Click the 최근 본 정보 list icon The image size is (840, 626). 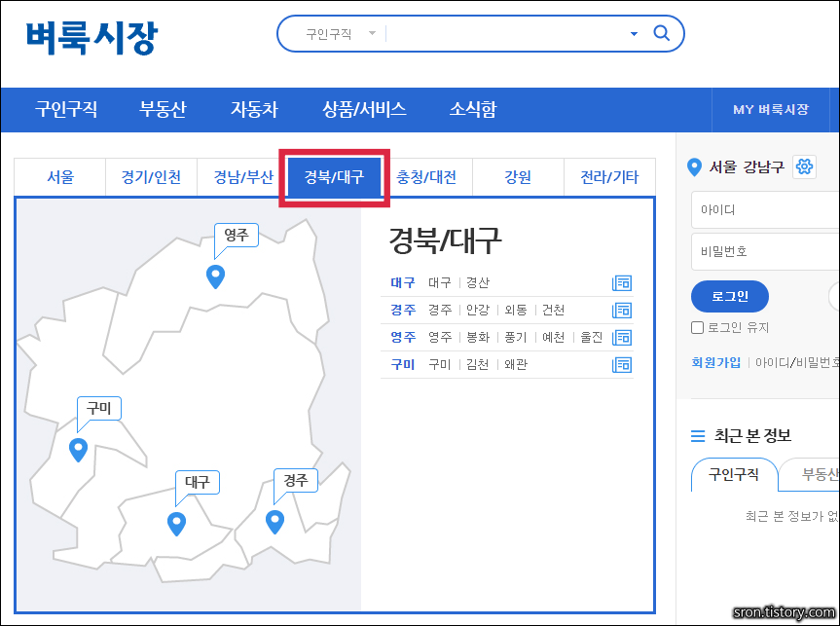[x=698, y=436]
